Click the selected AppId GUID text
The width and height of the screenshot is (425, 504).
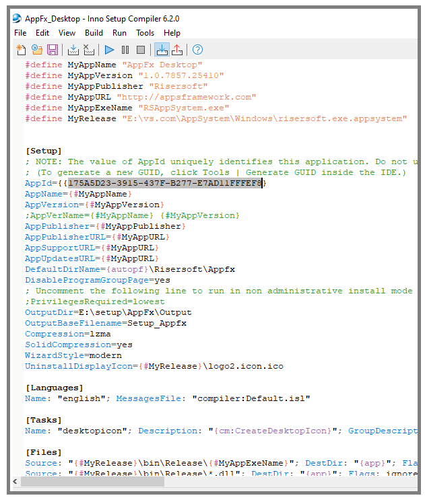[x=165, y=183]
